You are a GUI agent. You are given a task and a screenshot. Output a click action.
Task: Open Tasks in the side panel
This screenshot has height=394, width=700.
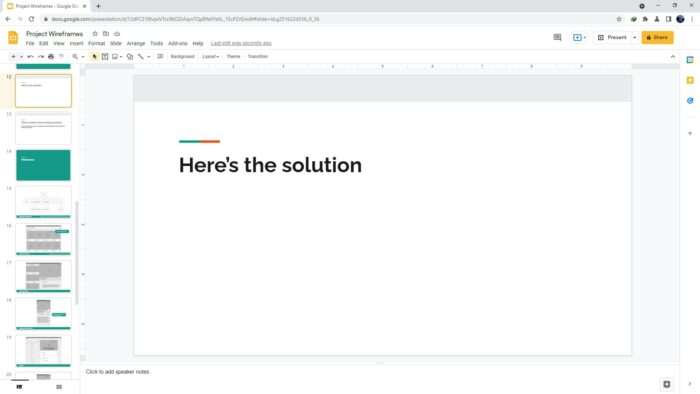pos(690,101)
